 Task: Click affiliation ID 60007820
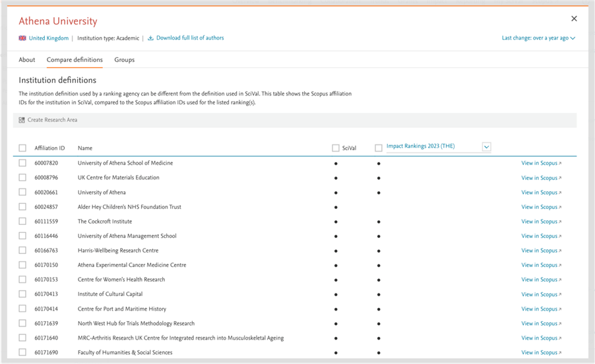46,163
